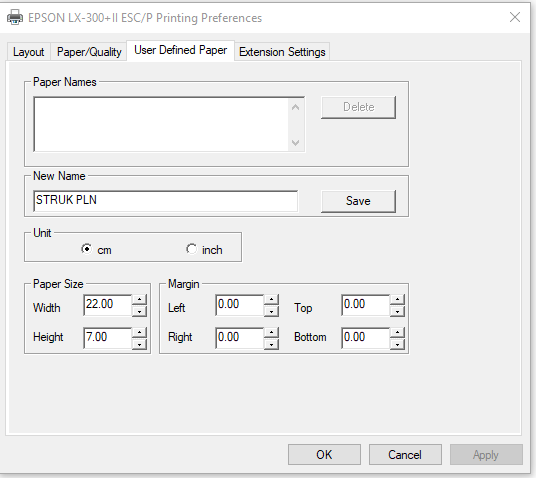Select the cm unit radio button
Image resolution: width=536 pixels, height=478 pixels.
[x=87, y=249]
